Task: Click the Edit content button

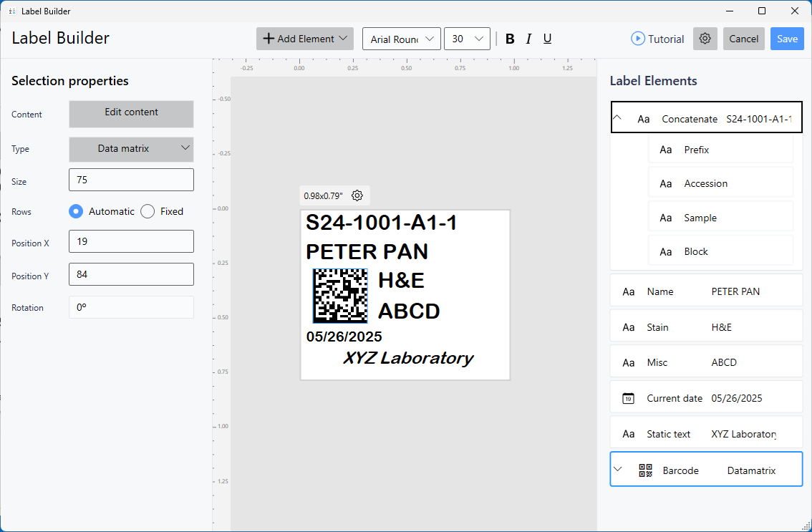Action: click(x=132, y=114)
